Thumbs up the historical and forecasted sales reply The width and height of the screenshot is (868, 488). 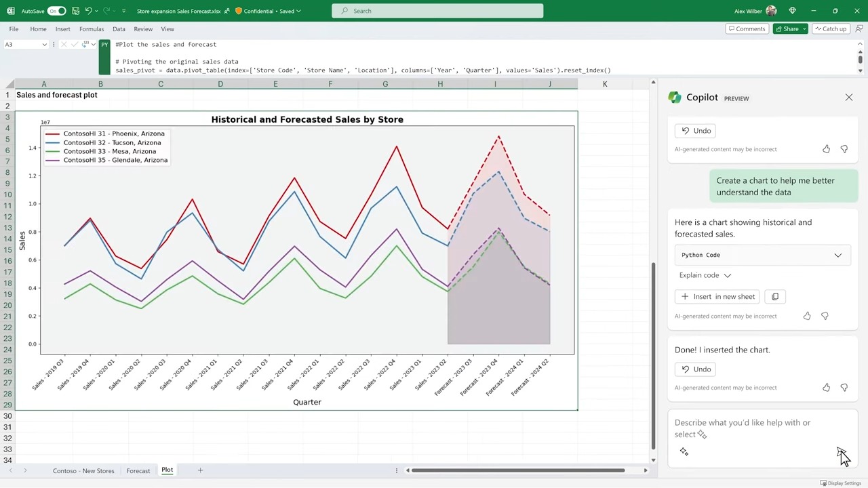pos(807,316)
